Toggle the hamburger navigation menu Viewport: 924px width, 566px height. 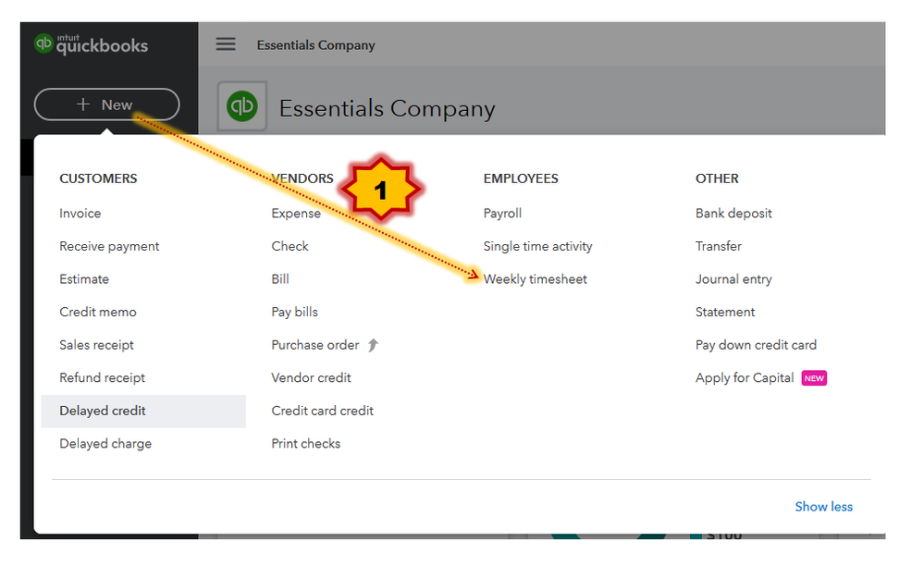click(225, 44)
